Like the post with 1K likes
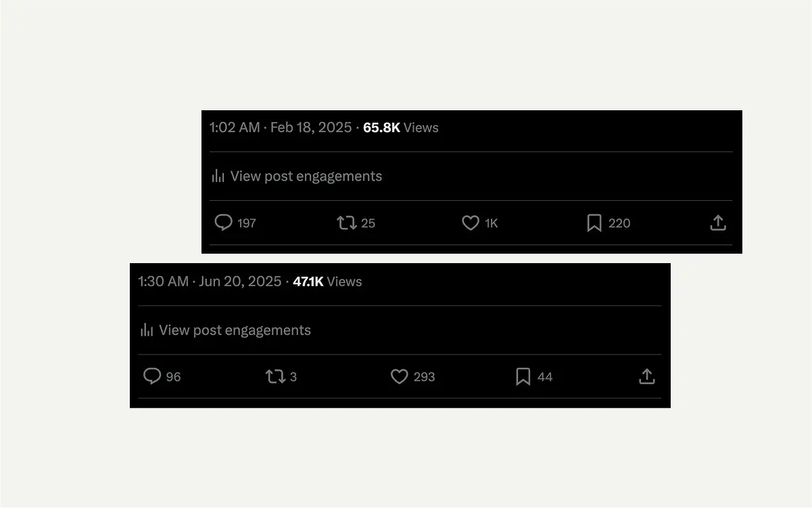 pos(471,223)
